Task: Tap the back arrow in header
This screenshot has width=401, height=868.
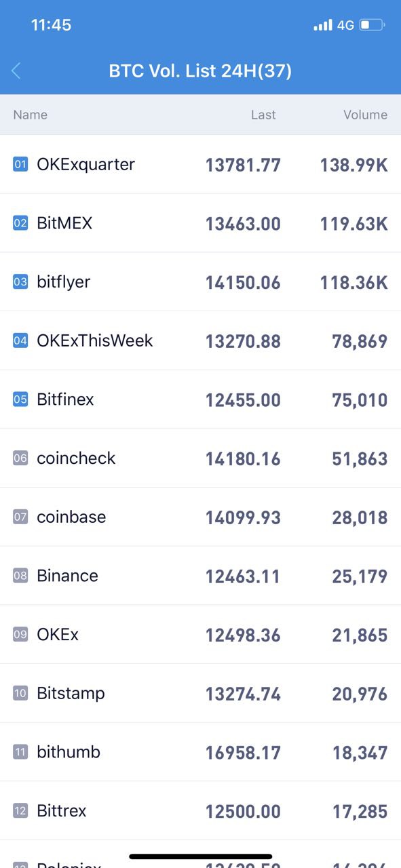Action: [x=16, y=71]
